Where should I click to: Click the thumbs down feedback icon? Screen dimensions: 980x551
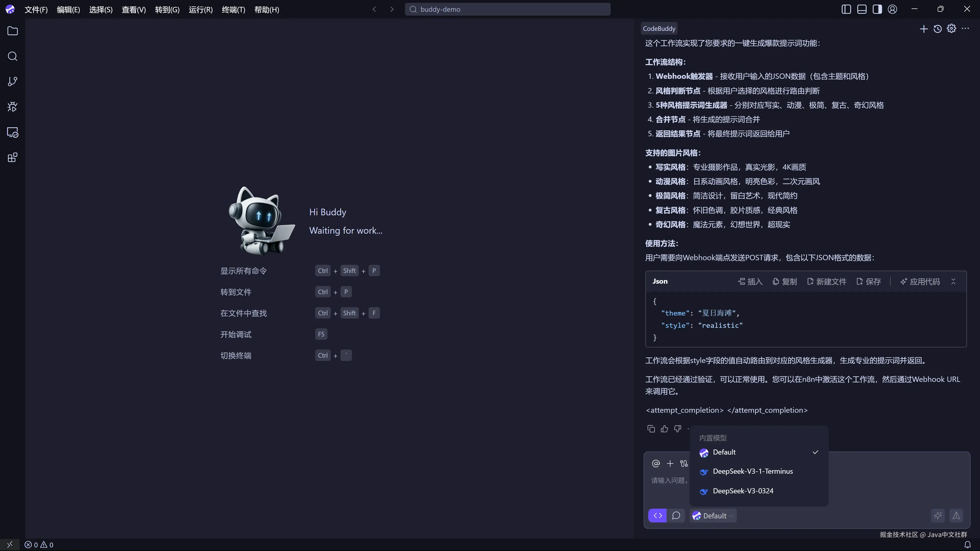point(678,429)
